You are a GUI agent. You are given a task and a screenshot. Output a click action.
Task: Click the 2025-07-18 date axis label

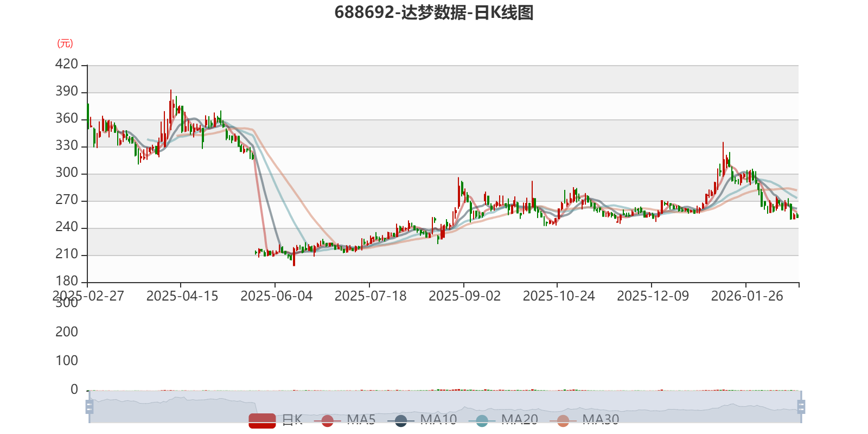point(371,296)
